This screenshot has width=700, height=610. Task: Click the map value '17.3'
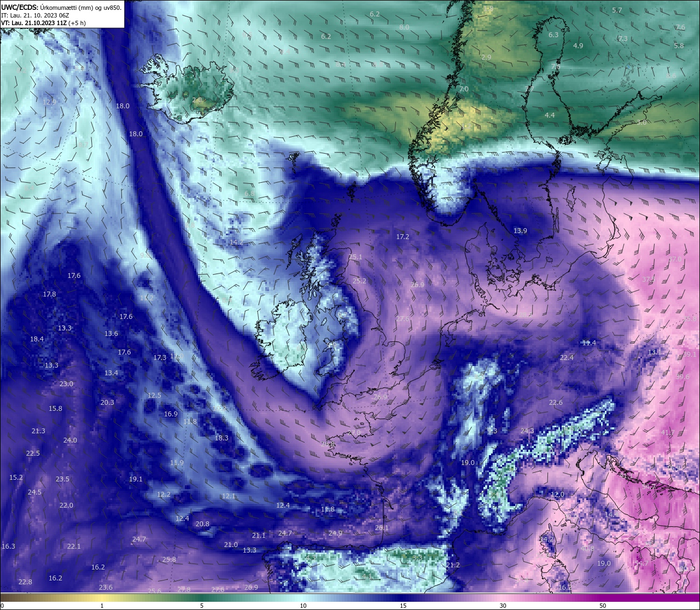tap(160, 358)
